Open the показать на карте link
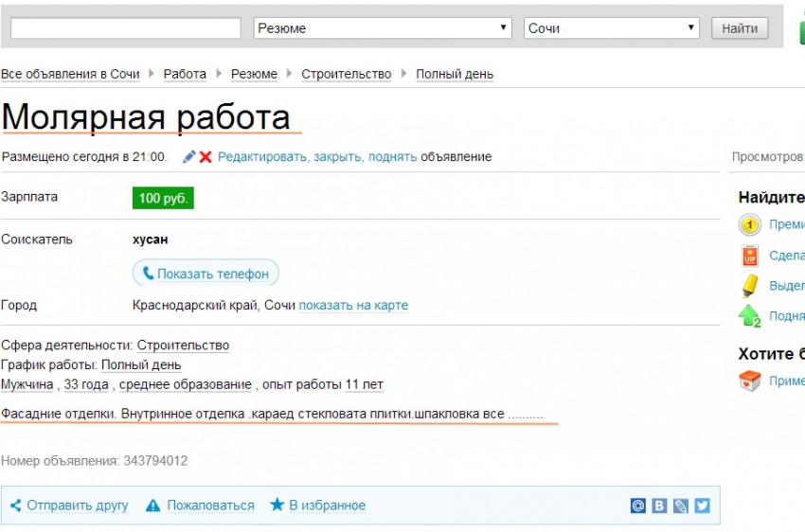The height and width of the screenshot is (532, 805). pos(353,306)
